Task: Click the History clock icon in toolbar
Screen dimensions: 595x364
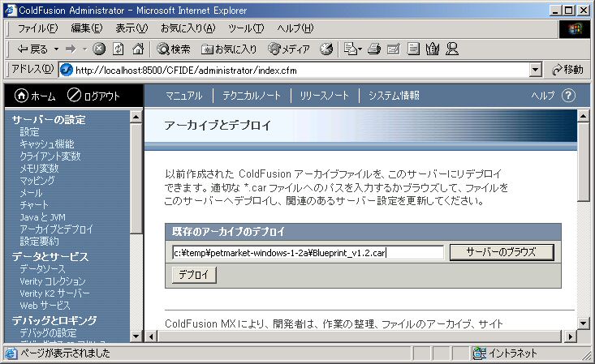Action: tap(326, 49)
